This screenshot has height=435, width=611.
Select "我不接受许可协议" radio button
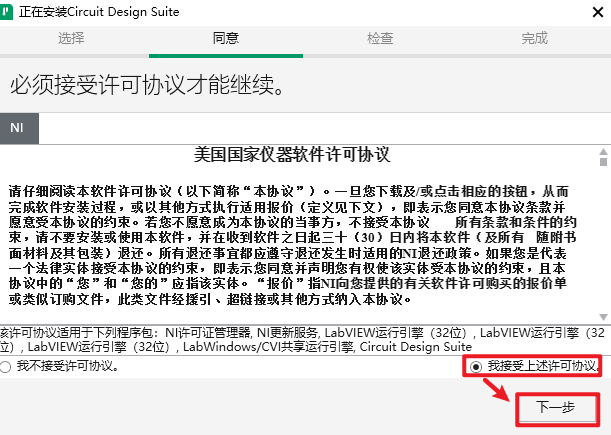click(5, 367)
